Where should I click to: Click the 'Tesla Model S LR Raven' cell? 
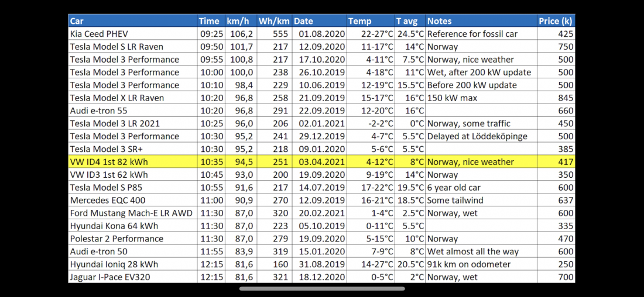tap(133, 47)
